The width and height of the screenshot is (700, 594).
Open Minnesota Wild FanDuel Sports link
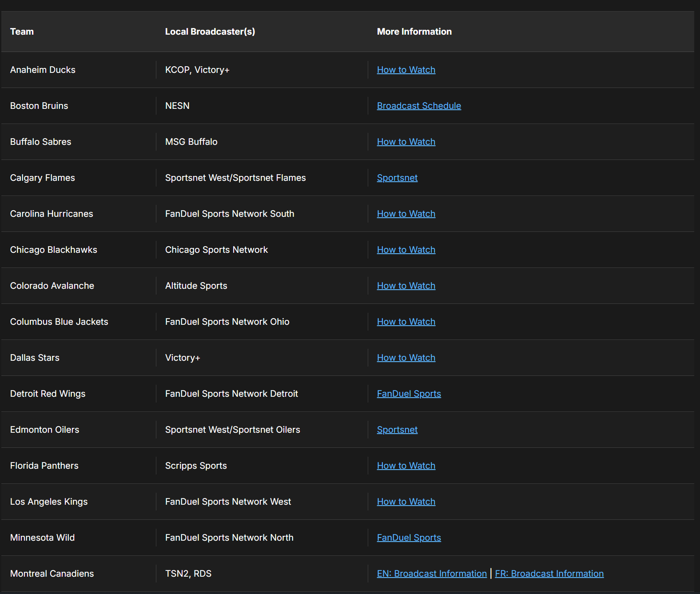coord(409,538)
